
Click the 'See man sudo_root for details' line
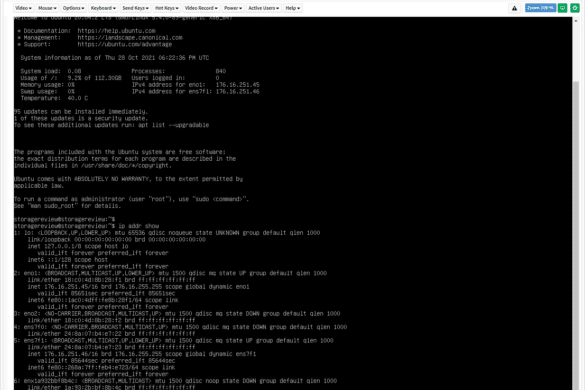tap(67, 206)
